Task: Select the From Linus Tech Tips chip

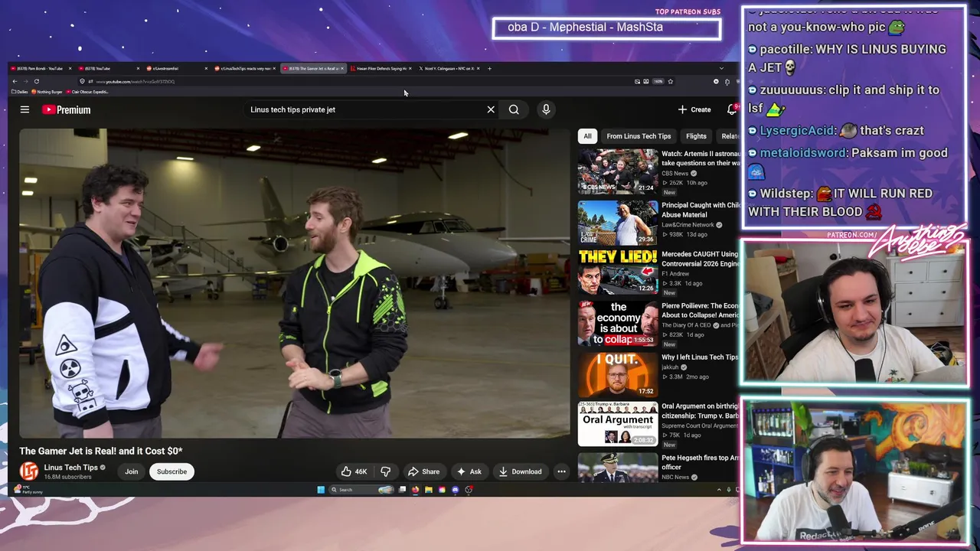Action: click(x=639, y=136)
